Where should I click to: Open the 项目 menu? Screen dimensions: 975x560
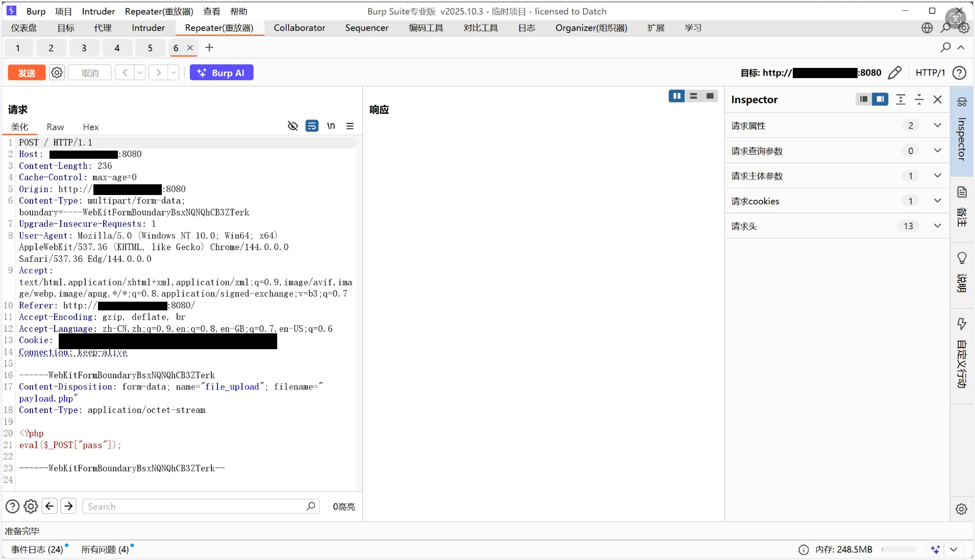(64, 11)
